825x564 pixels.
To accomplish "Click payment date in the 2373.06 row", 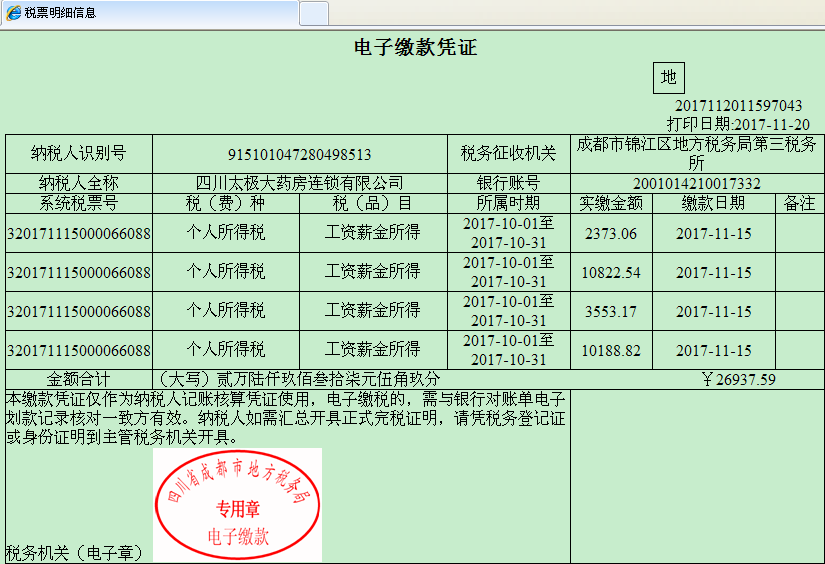I will click(713, 234).
